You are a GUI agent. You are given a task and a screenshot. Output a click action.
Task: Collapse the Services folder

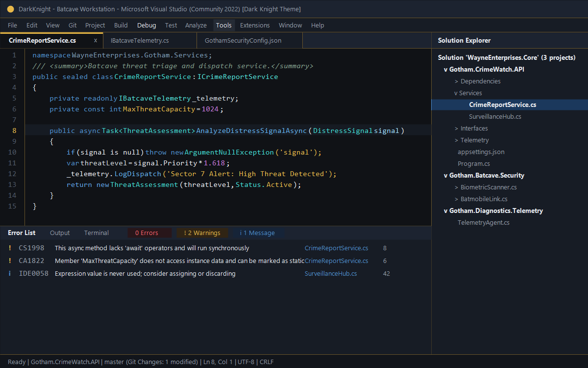[x=456, y=93]
